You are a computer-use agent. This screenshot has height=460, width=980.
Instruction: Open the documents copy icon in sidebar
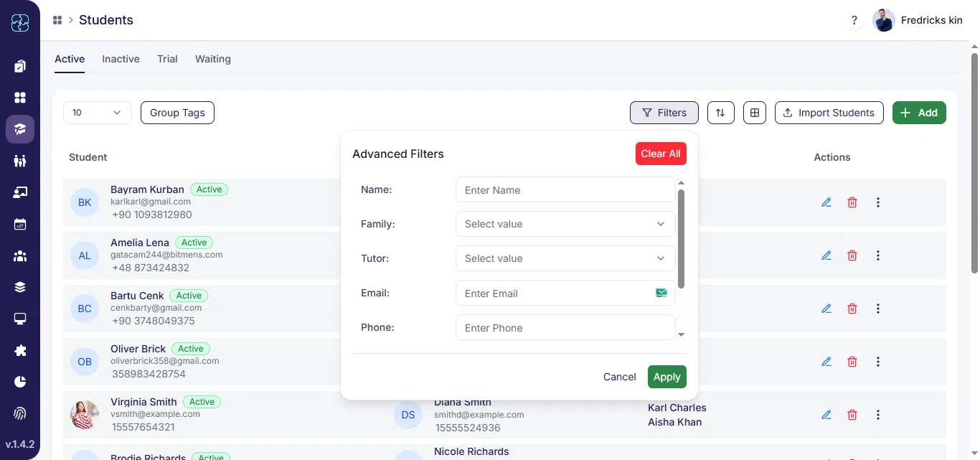(x=20, y=66)
